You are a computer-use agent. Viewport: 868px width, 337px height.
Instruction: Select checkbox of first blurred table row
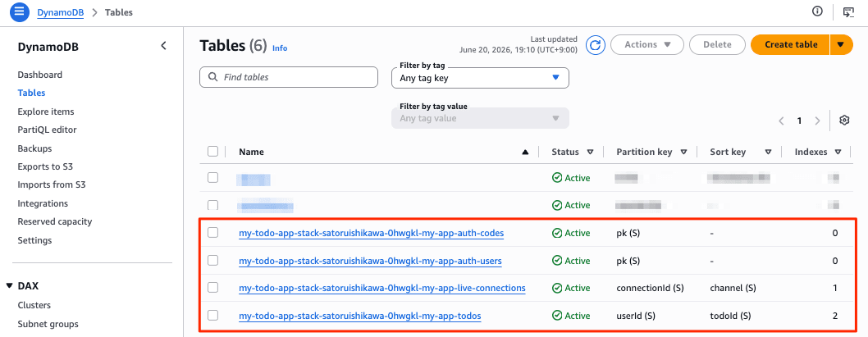(x=212, y=178)
